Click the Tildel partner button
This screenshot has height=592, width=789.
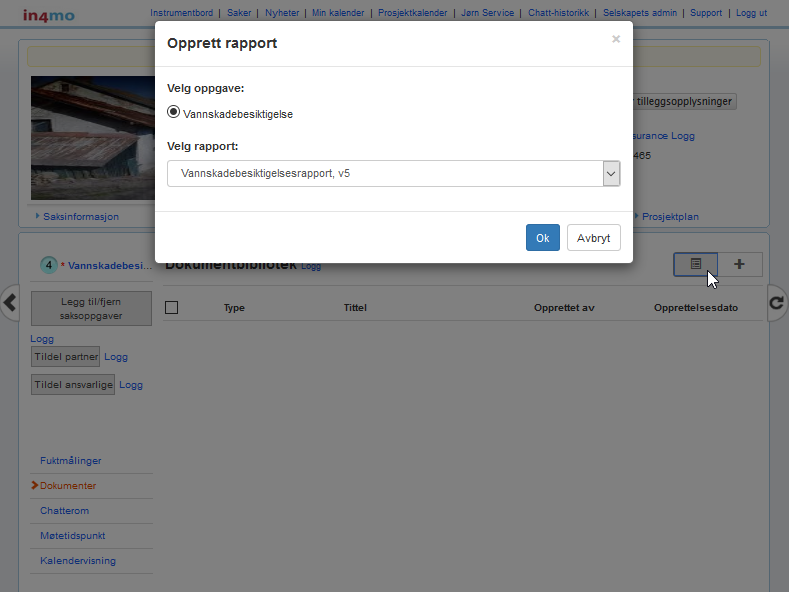[66, 357]
